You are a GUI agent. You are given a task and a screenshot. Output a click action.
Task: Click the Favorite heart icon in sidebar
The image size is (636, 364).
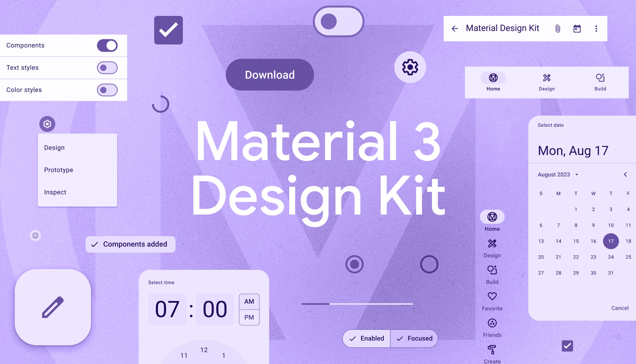click(x=492, y=296)
